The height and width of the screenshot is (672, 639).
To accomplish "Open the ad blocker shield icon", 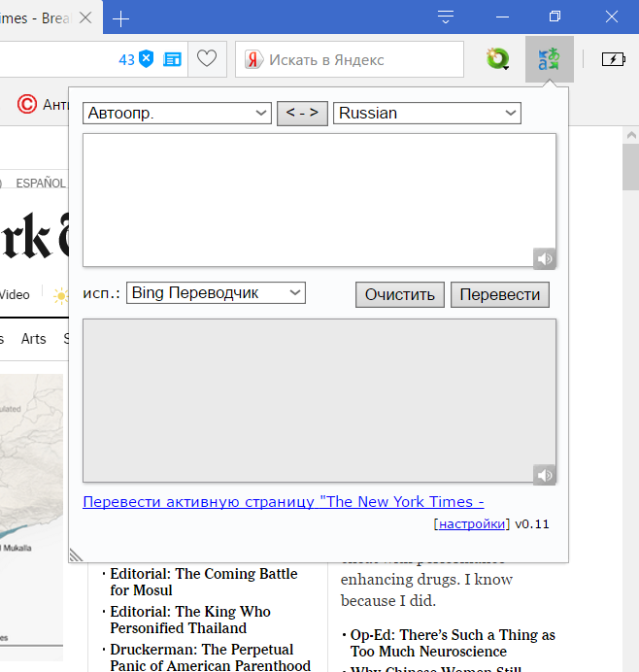I will point(147,58).
